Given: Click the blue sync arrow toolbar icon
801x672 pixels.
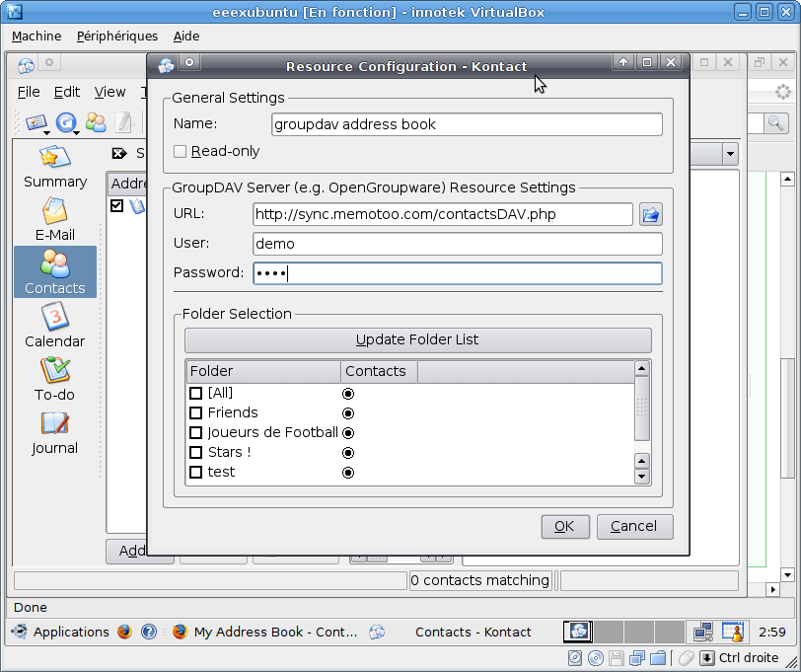Looking at the screenshot, I should [65, 122].
